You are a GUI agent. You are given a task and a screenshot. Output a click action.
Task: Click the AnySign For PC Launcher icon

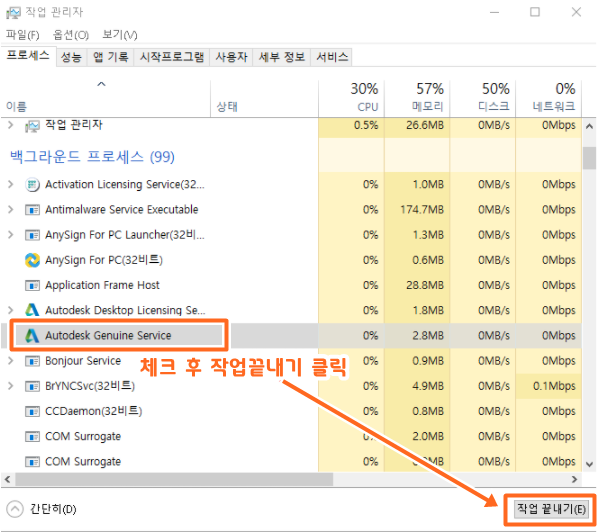point(32,235)
